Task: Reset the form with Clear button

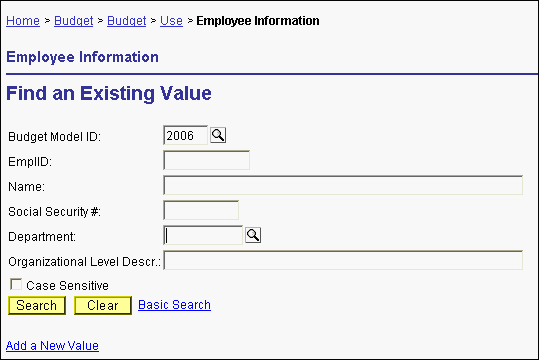Action: click(103, 305)
